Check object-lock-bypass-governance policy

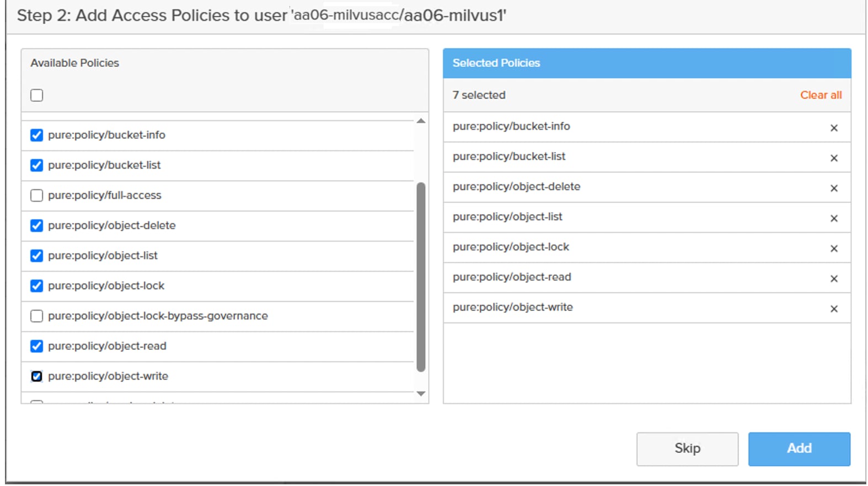[x=36, y=316]
